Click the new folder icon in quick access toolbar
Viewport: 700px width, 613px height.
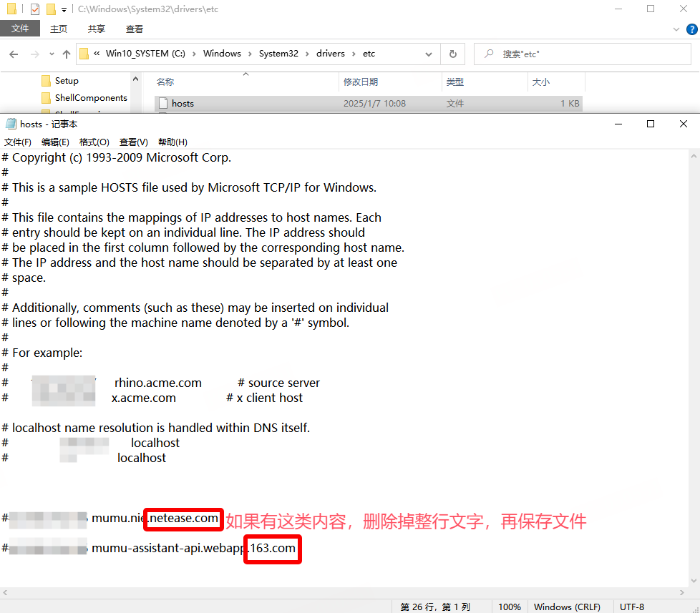51,9
